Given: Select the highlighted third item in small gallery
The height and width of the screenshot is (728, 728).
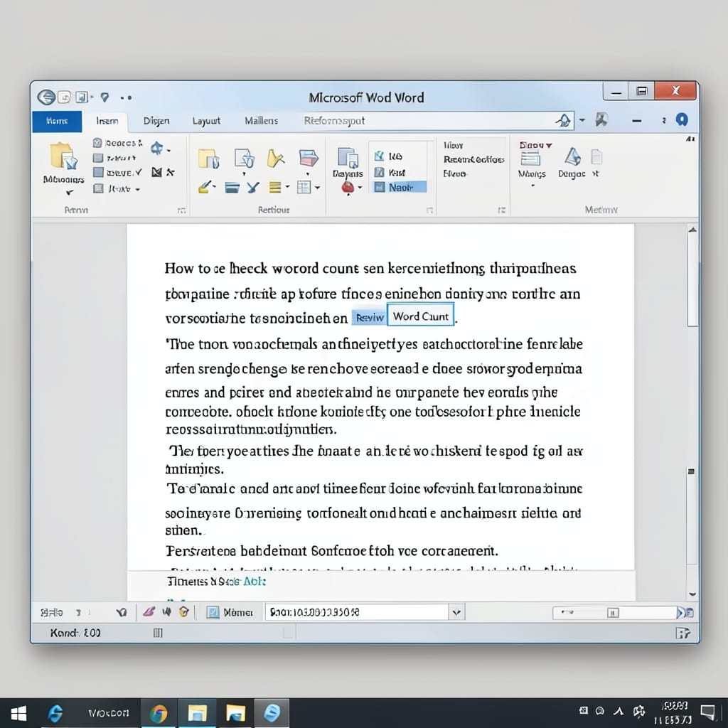Looking at the screenshot, I should (400, 187).
